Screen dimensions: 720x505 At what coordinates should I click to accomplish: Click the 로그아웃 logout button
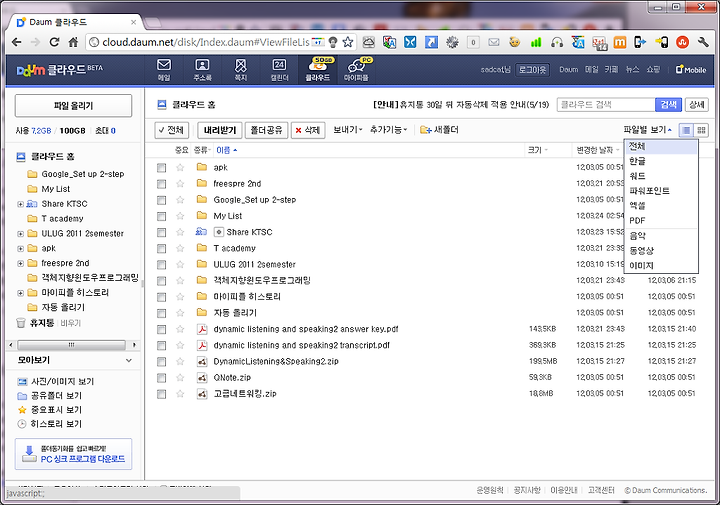coord(532,70)
